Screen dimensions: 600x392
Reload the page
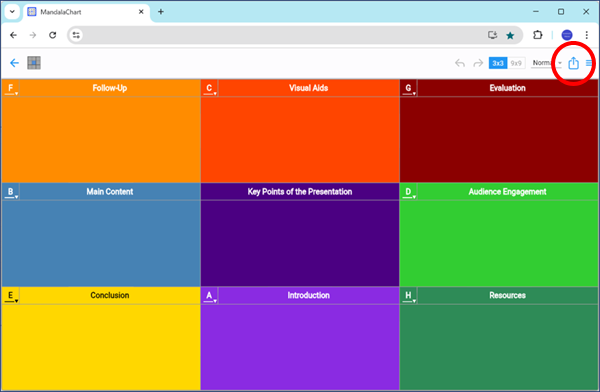point(52,35)
